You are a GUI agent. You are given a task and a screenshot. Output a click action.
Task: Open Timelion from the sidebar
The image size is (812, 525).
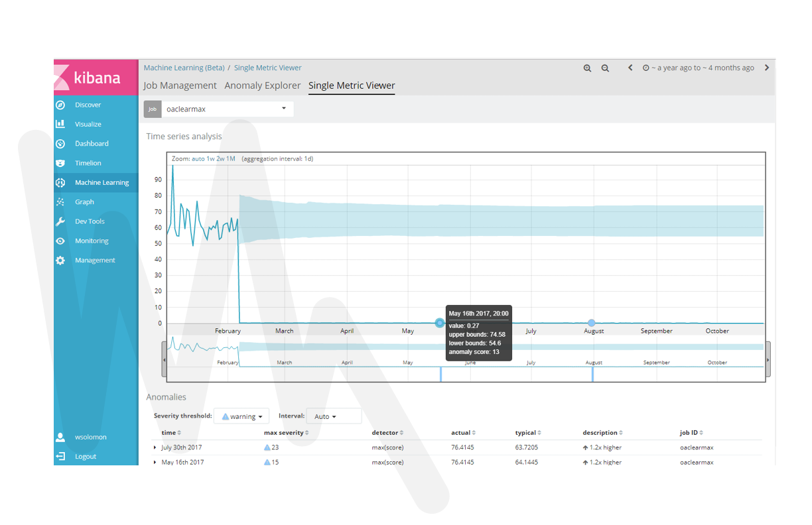87,163
